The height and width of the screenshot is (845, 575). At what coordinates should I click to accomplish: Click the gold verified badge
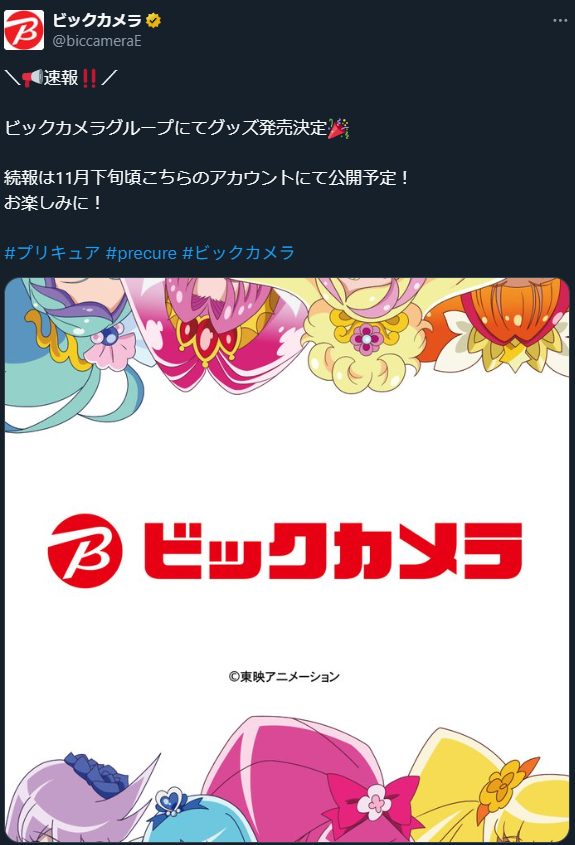click(x=153, y=21)
